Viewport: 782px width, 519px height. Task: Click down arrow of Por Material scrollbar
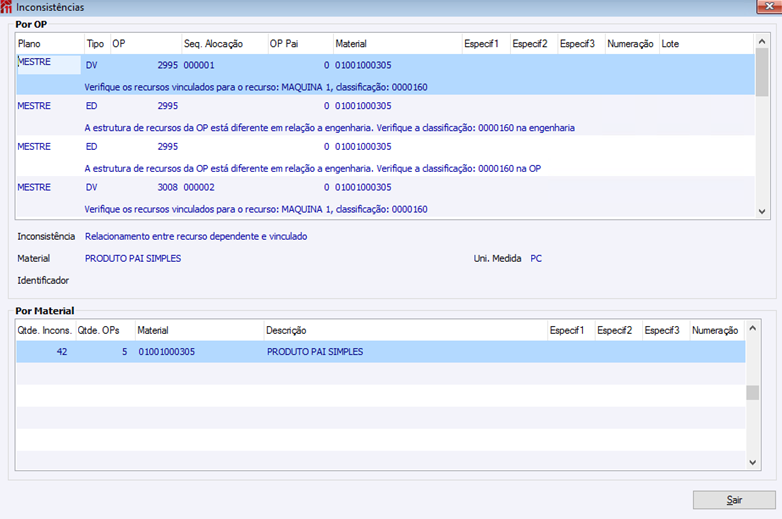coord(753,463)
